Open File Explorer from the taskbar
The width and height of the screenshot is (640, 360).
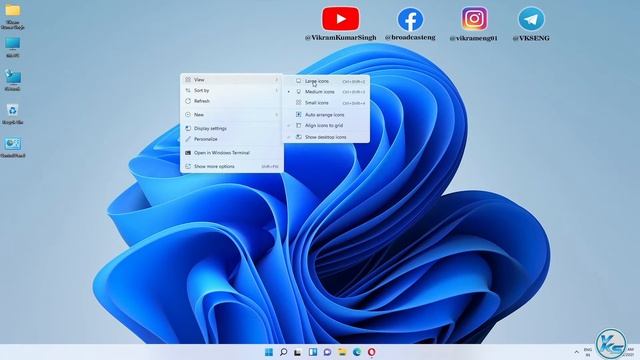(x=342, y=352)
